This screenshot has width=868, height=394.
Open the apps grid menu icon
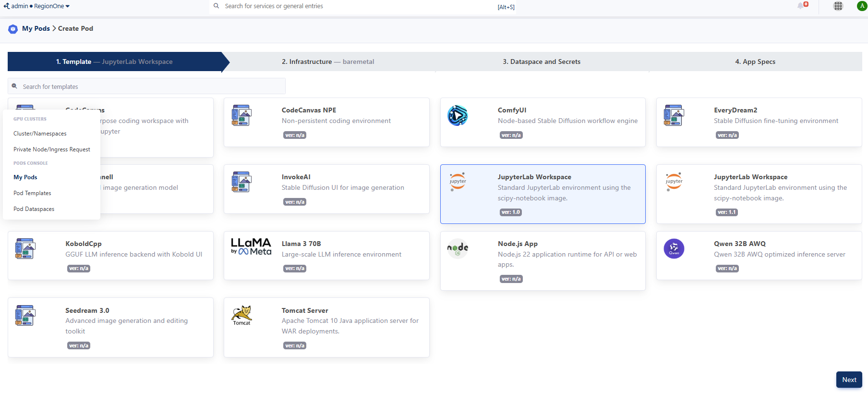[x=838, y=6]
